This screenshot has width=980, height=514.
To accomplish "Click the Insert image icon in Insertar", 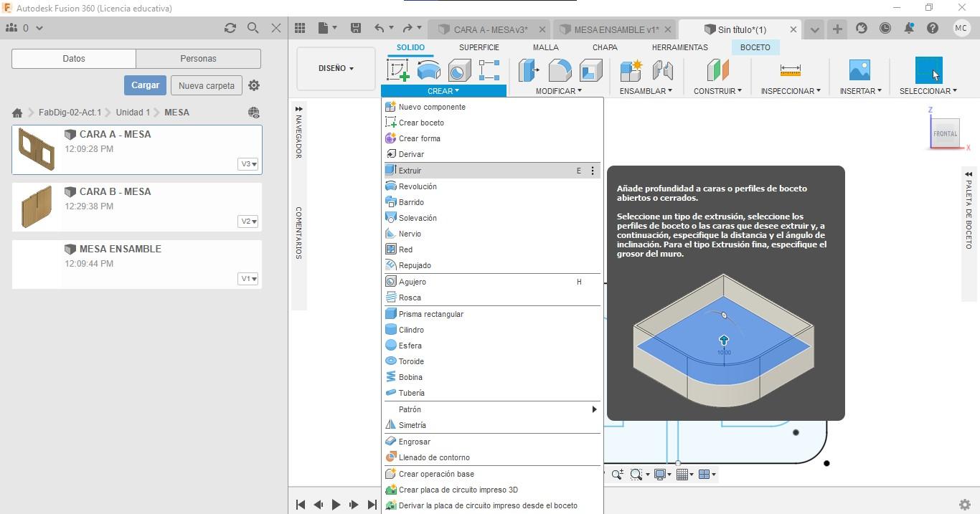I will tap(859, 70).
